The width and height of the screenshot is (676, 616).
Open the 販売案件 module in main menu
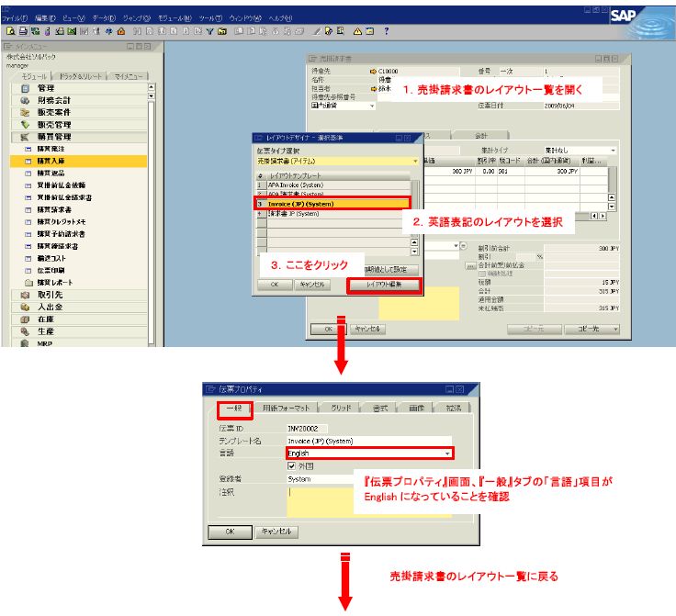[79, 112]
